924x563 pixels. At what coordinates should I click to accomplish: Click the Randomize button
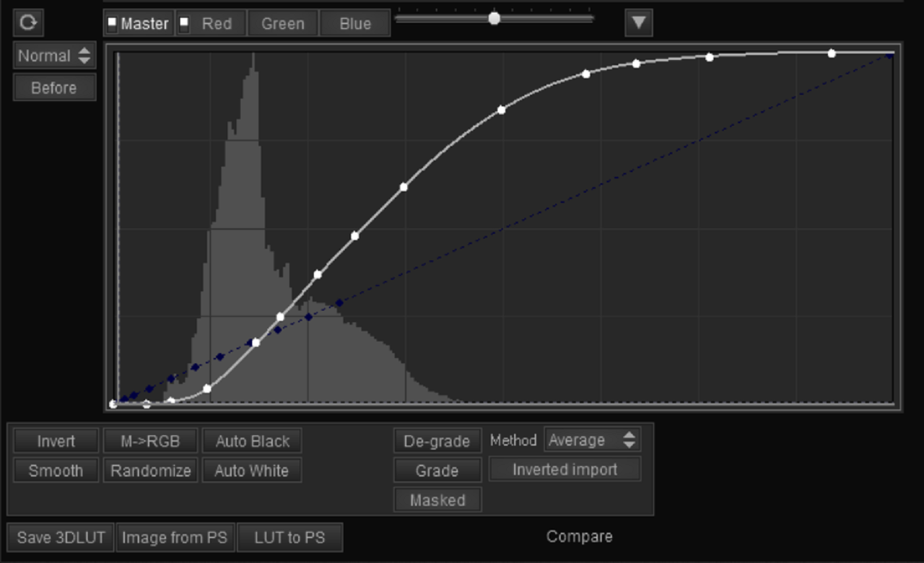tap(150, 471)
